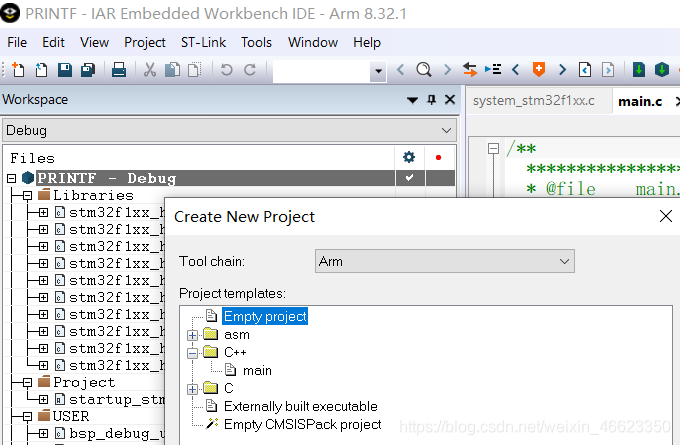Select Empty CMSISPack project template
Image resolution: width=680 pixels, height=445 pixels.
tap(303, 424)
